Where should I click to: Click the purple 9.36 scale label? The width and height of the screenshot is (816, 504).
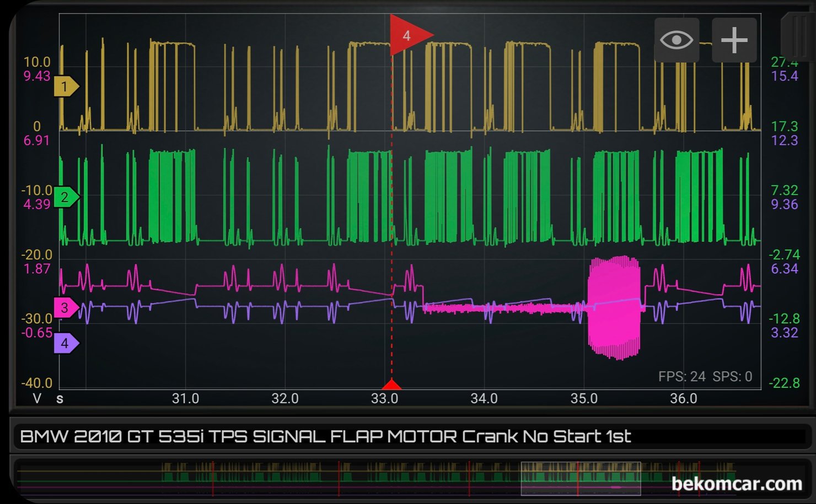pos(785,204)
